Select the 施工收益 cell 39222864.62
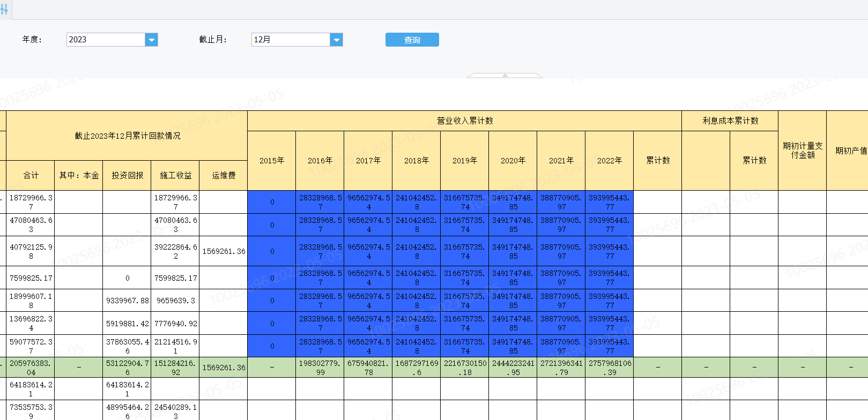Screen dimensions: 868x420 pyautogui.click(x=175, y=251)
